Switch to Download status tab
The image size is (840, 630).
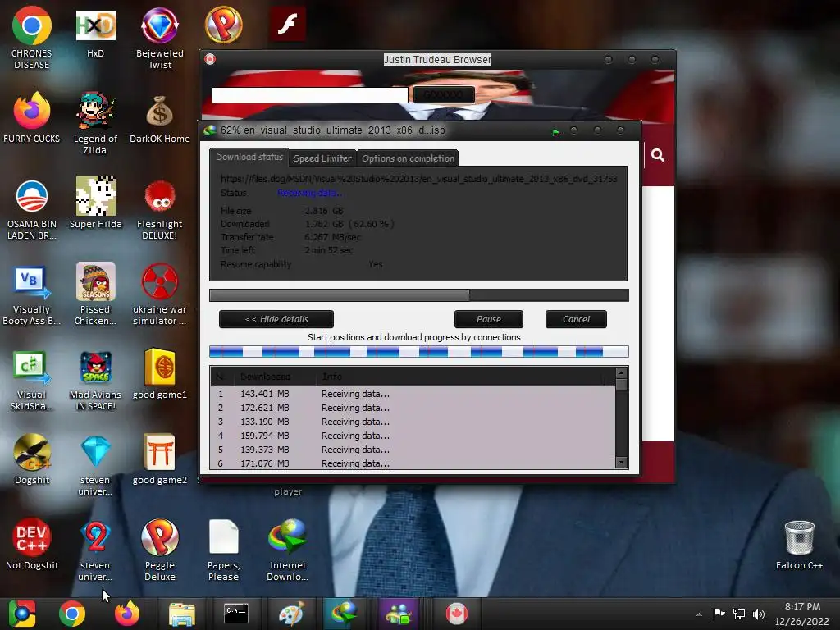tap(249, 157)
